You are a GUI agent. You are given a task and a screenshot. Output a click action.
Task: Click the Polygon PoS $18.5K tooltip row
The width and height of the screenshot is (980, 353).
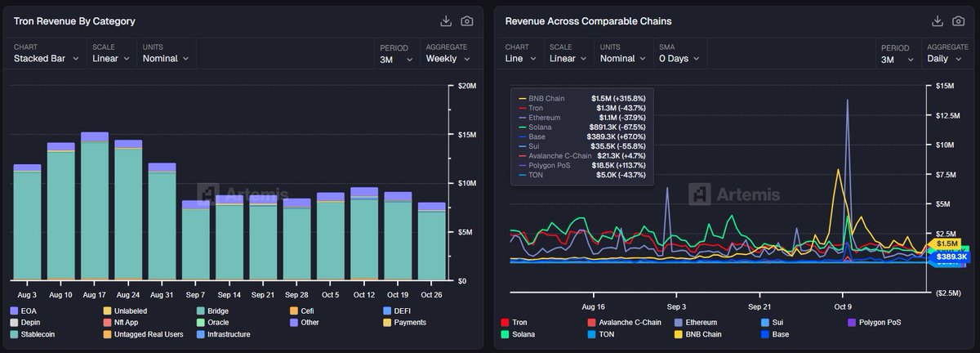pyautogui.click(x=581, y=166)
